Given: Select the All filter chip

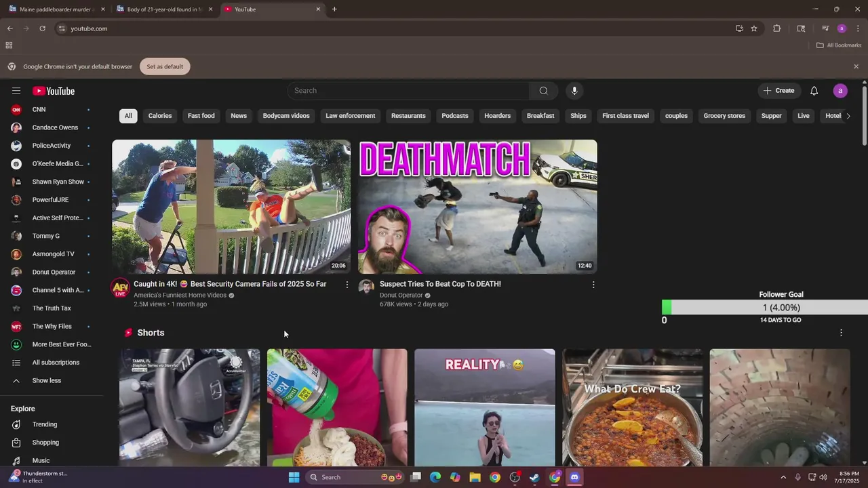Looking at the screenshot, I should [x=128, y=116].
